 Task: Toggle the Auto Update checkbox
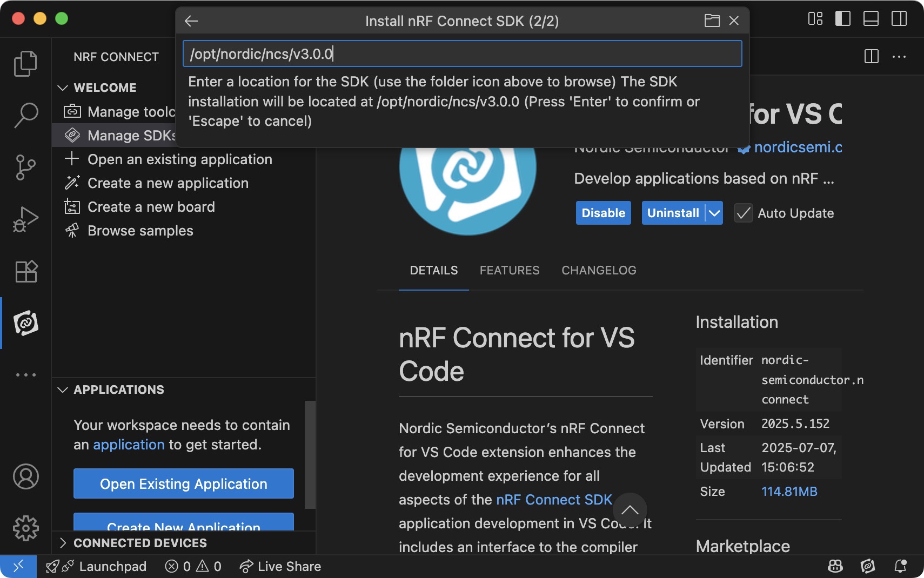pos(743,213)
